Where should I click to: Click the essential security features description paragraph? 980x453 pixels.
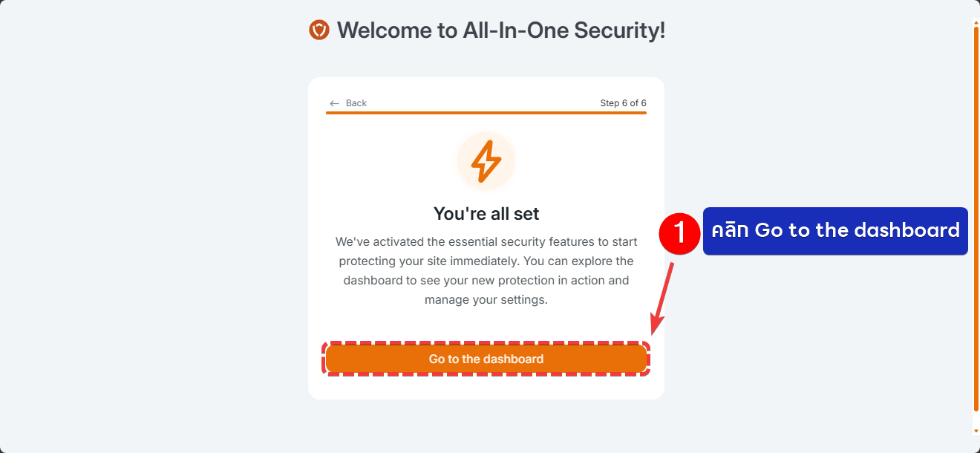(x=486, y=271)
